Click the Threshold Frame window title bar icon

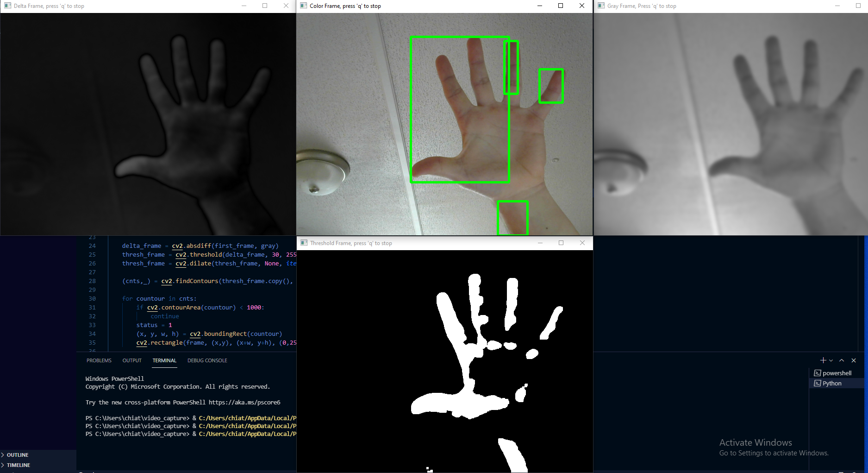[x=304, y=243]
